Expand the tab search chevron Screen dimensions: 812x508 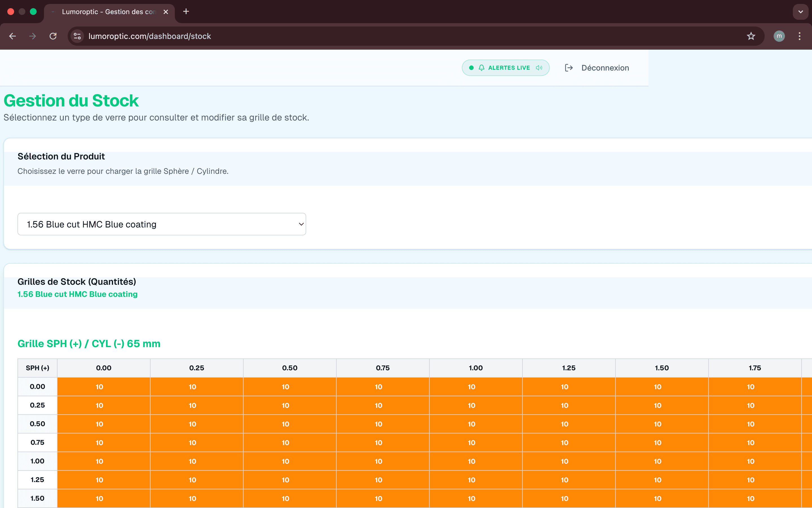tap(801, 12)
